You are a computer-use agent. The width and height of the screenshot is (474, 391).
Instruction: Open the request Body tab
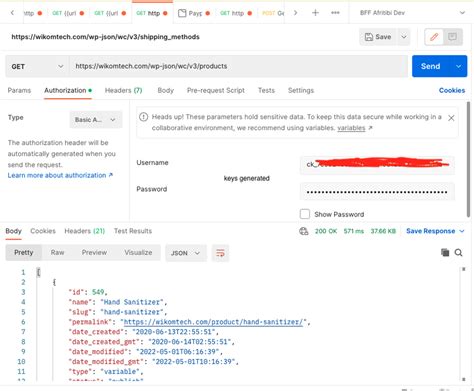[x=166, y=90]
